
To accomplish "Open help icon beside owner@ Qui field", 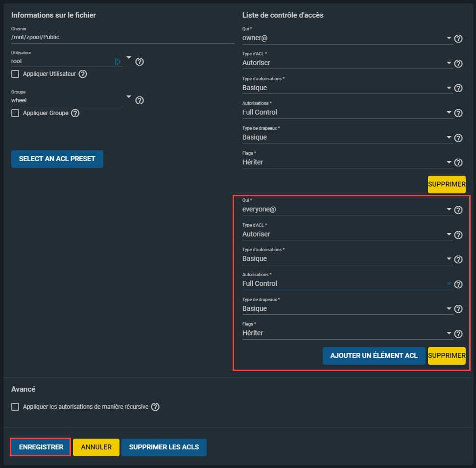I will (458, 39).
